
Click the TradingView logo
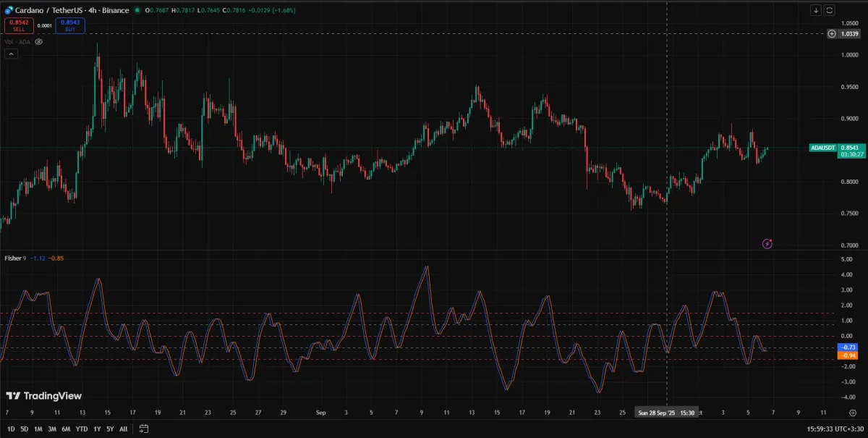43,396
